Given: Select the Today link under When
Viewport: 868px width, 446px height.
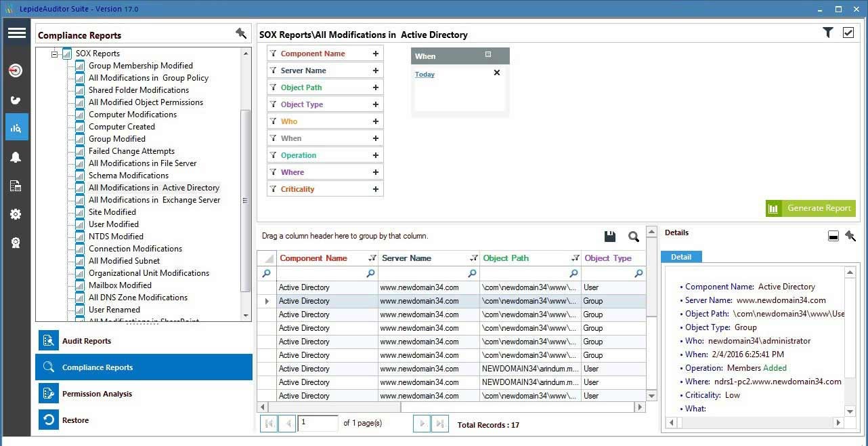Looking at the screenshot, I should tap(425, 74).
